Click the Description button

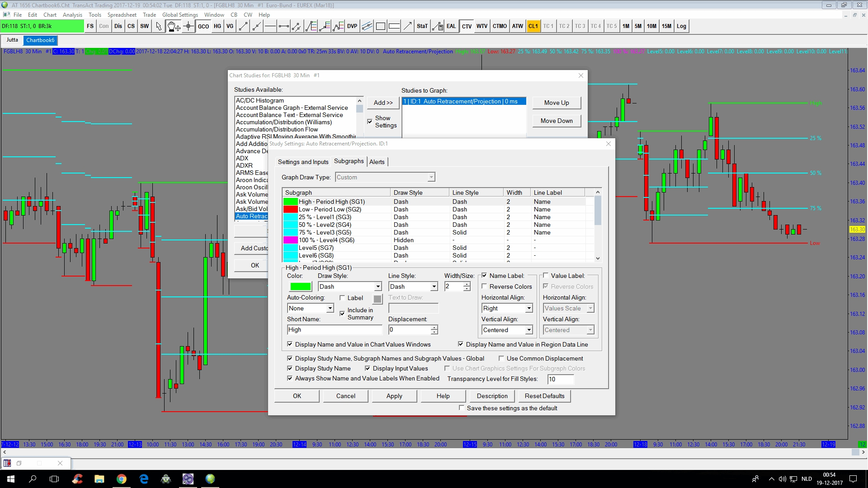(x=492, y=396)
